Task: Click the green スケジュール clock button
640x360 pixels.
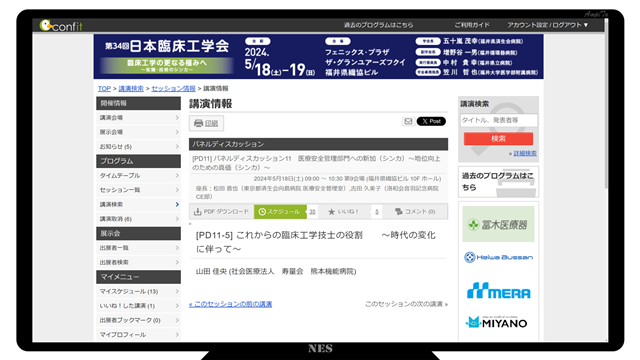Action: coord(280,211)
